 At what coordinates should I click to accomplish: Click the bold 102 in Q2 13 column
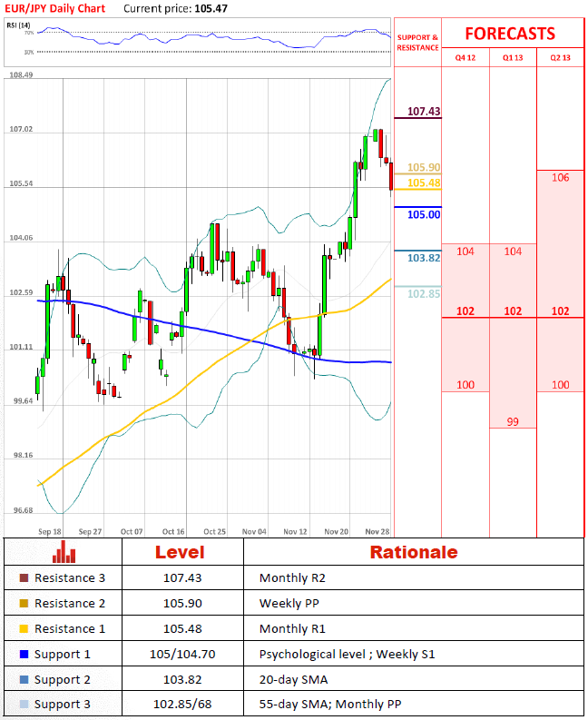[560, 311]
